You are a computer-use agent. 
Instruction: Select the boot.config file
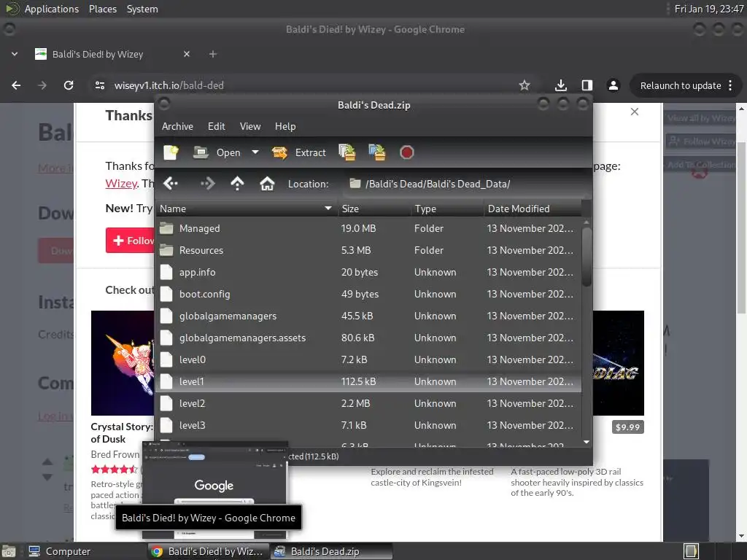pyautogui.click(x=368, y=295)
